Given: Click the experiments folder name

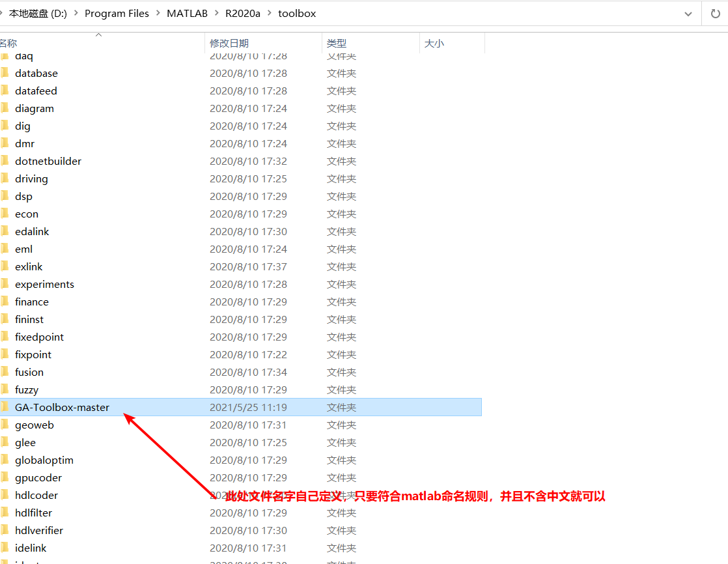Looking at the screenshot, I should [44, 285].
